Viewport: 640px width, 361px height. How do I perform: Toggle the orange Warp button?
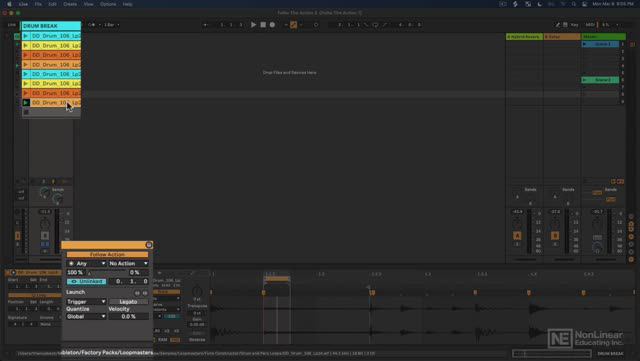[x=167, y=292]
